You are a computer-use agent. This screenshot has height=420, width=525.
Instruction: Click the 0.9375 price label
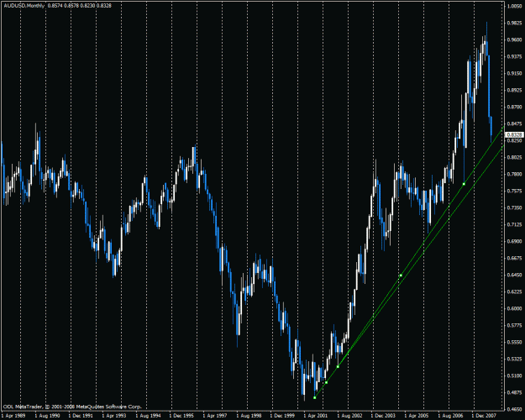(515, 56)
